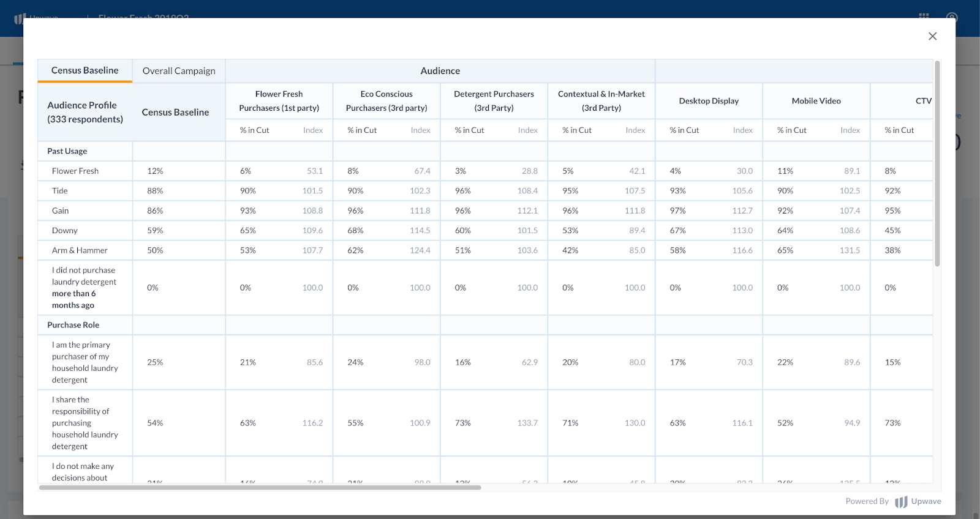Click the Audience Profile (333 respondents) header
Image resolution: width=980 pixels, height=519 pixels.
pos(85,112)
